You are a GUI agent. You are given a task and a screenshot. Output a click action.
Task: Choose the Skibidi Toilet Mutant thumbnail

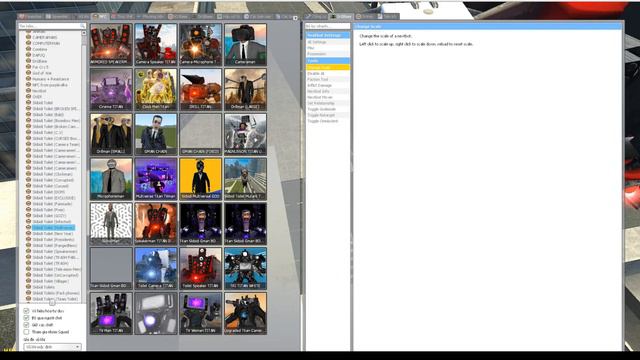click(x=245, y=179)
